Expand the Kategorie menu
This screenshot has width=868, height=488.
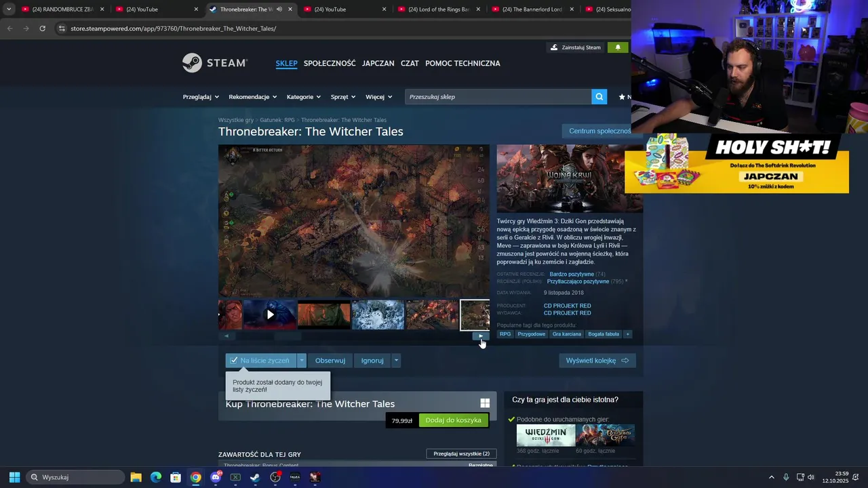coord(304,97)
